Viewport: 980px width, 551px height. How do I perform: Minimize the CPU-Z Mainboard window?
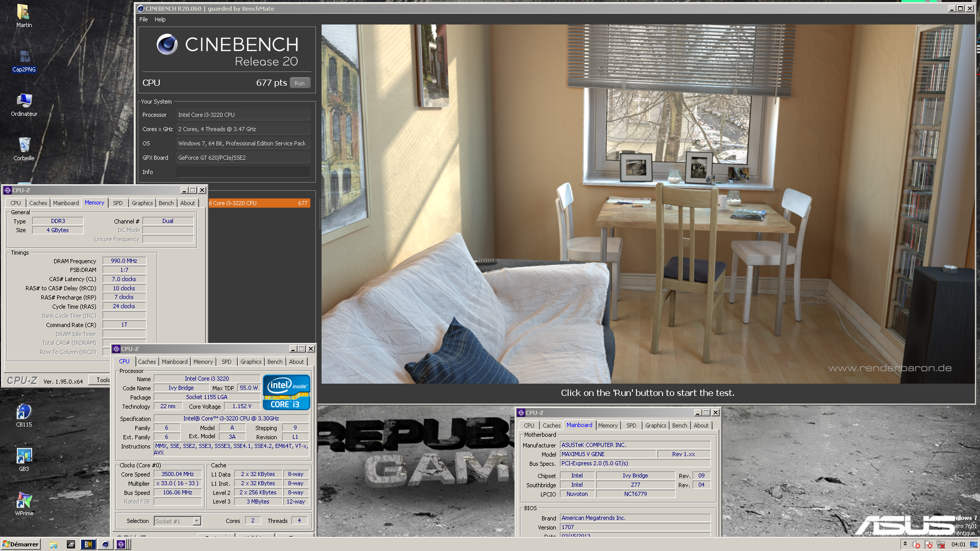coord(698,413)
